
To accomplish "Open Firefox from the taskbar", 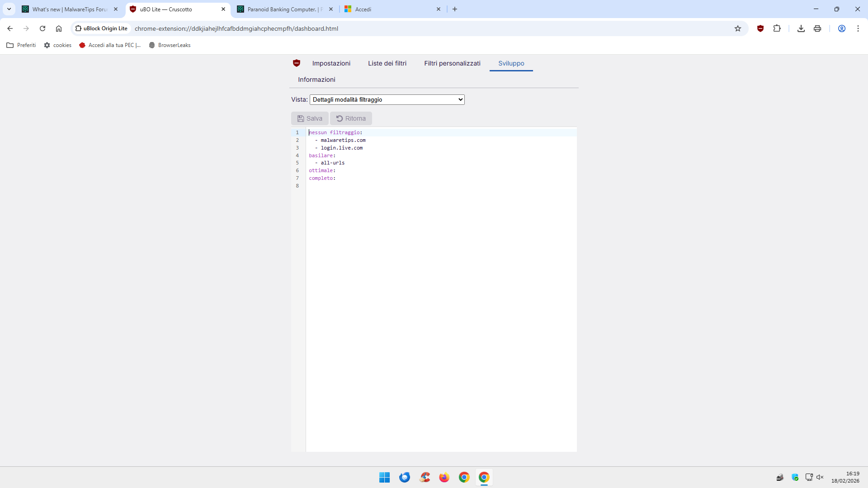I will coord(444,477).
